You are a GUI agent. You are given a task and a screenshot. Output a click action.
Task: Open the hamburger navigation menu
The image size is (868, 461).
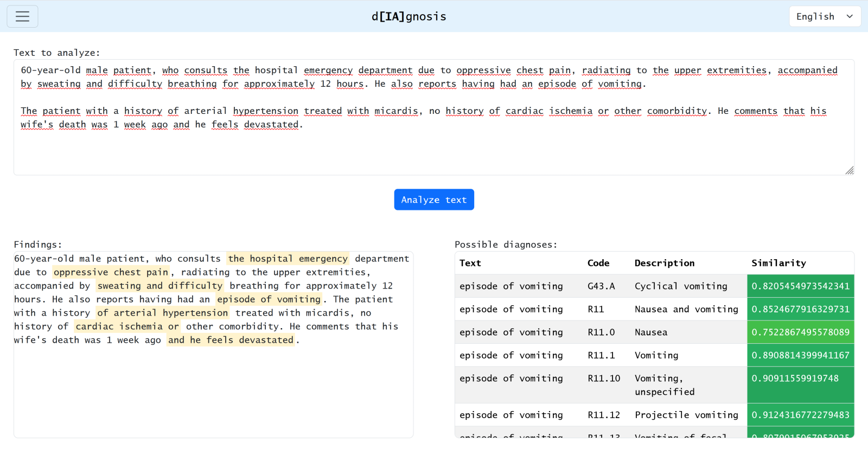click(x=22, y=16)
